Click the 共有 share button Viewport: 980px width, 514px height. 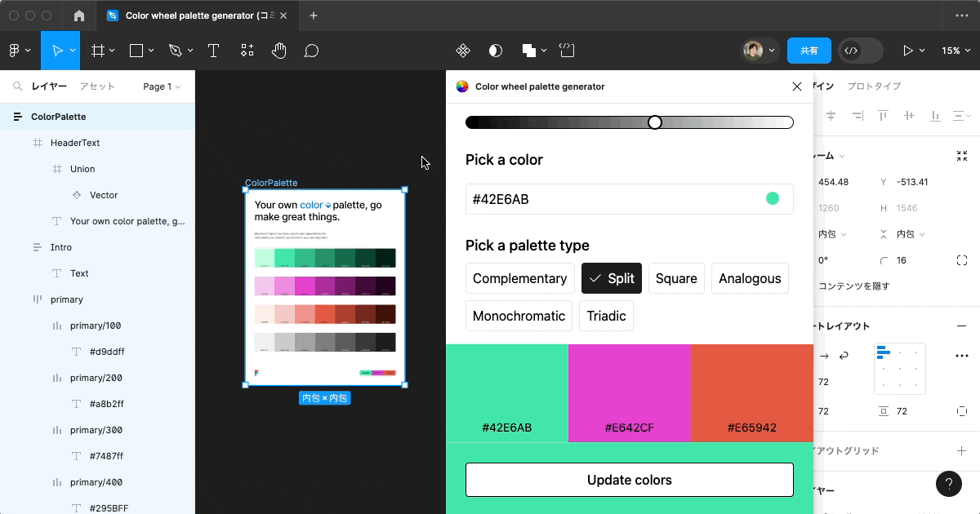808,50
